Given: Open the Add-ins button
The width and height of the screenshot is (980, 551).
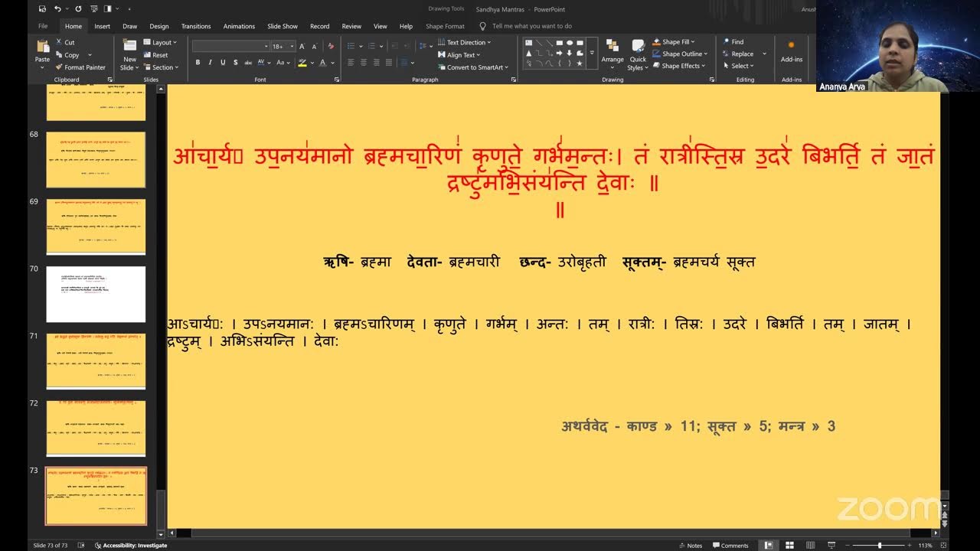Looking at the screenshot, I should click(x=792, y=52).
